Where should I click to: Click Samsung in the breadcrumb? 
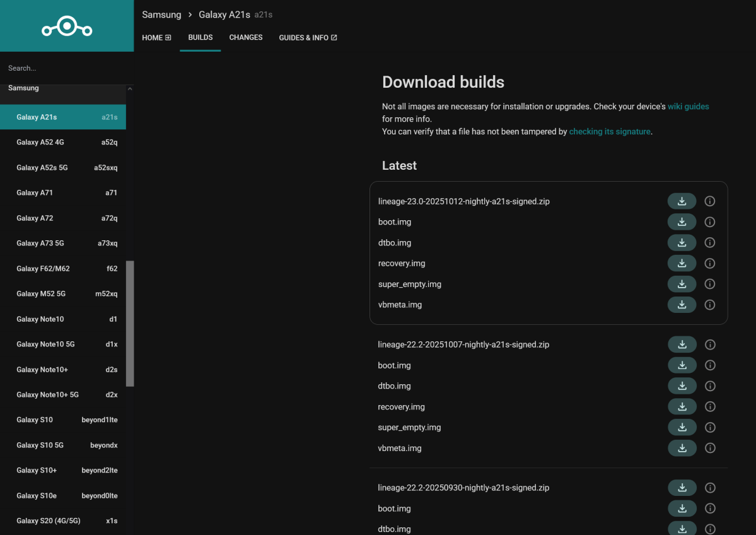click(161, 14)
